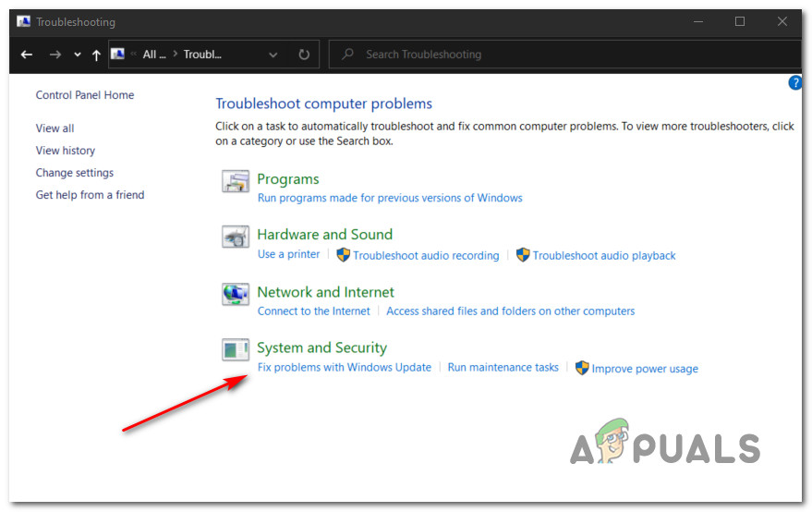This screenshot has width=812, height=512.
Task: Click Get help from a friend
Action: [91, 195]
